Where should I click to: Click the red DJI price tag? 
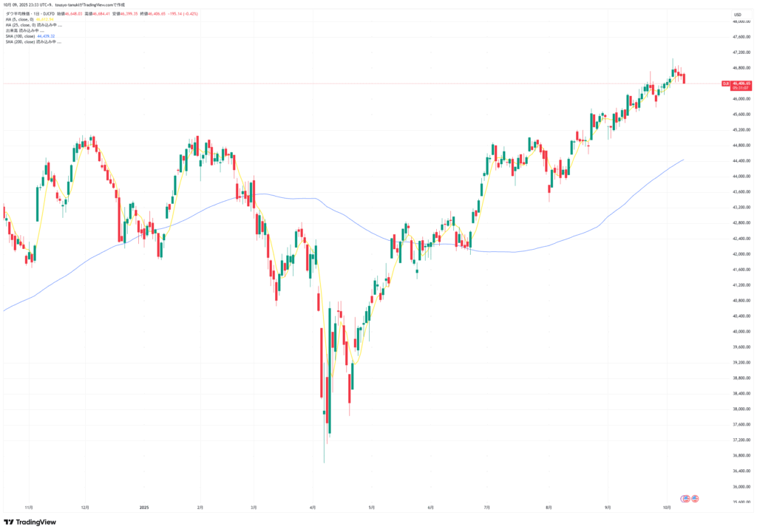(x=726, y=83)
